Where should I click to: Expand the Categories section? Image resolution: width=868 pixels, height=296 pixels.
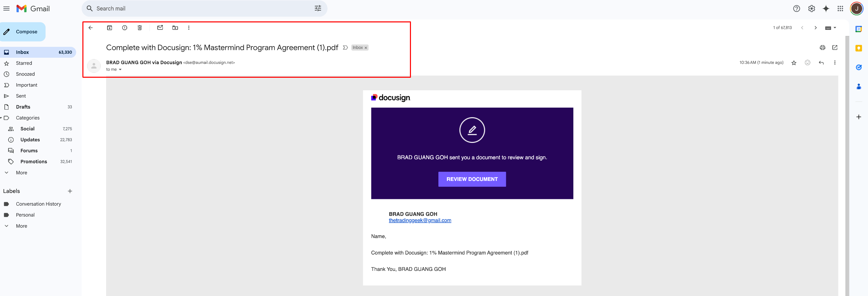[x=1, y=118]
